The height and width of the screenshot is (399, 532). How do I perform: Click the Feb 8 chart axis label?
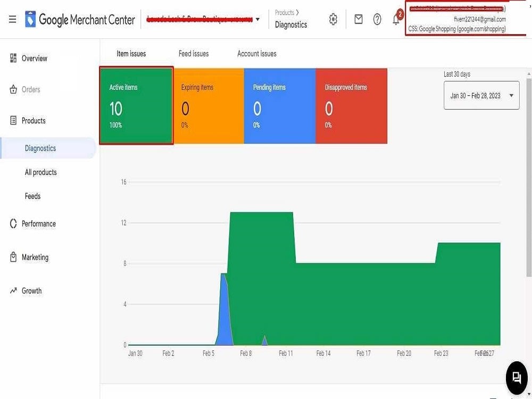pyautogui.click(x=246, y=353)
